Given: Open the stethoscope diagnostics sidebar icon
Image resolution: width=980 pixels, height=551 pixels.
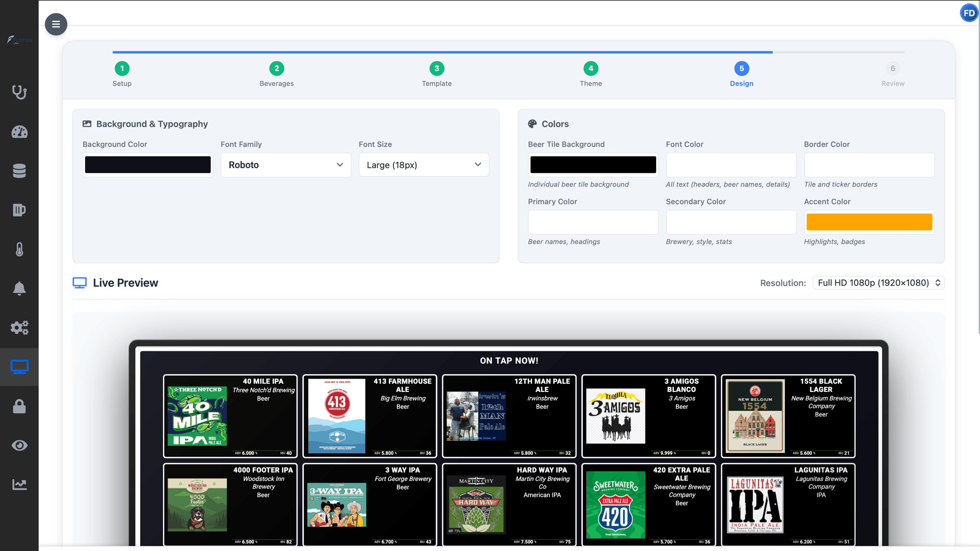Looking at the screenshot, I should [x=19, y=92].
